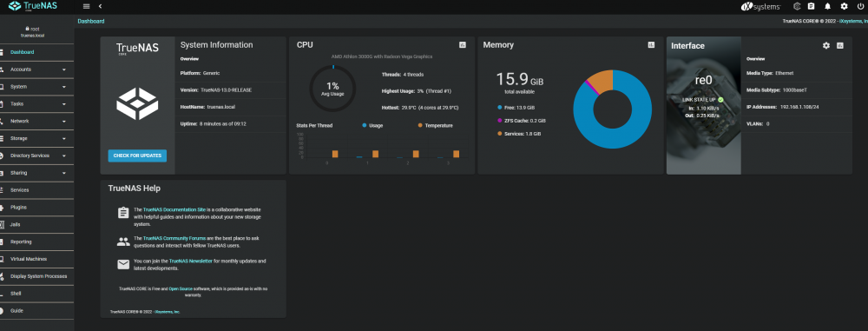Open Jails in the sidebar

click(36, 224)
